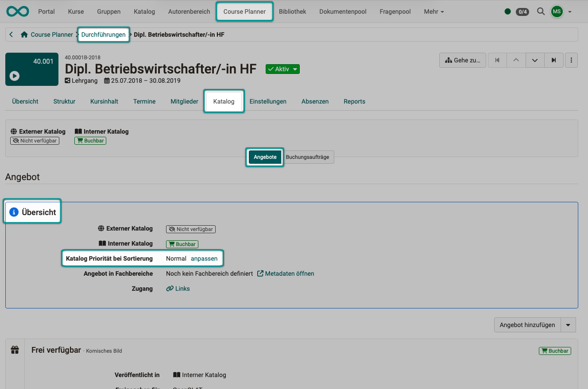588x389 pixels.
Task: Click the OpenOLAT infinity logo
Action: pos(17,11)
